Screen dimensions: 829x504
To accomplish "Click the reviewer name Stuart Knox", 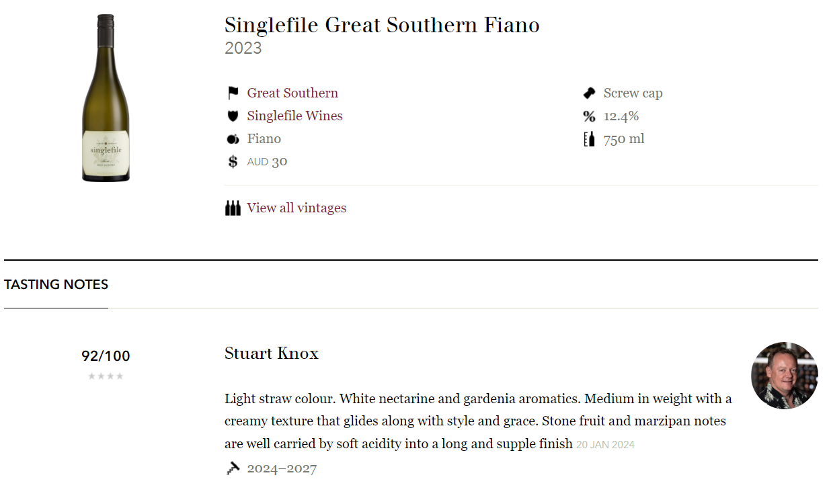I will [x=272, y=353].
